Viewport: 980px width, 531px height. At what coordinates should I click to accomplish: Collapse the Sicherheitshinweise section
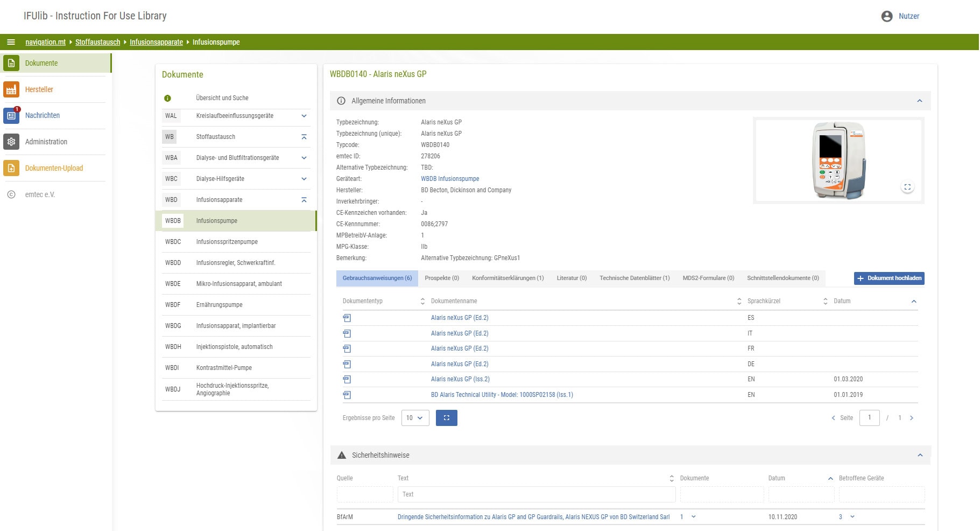920,456
